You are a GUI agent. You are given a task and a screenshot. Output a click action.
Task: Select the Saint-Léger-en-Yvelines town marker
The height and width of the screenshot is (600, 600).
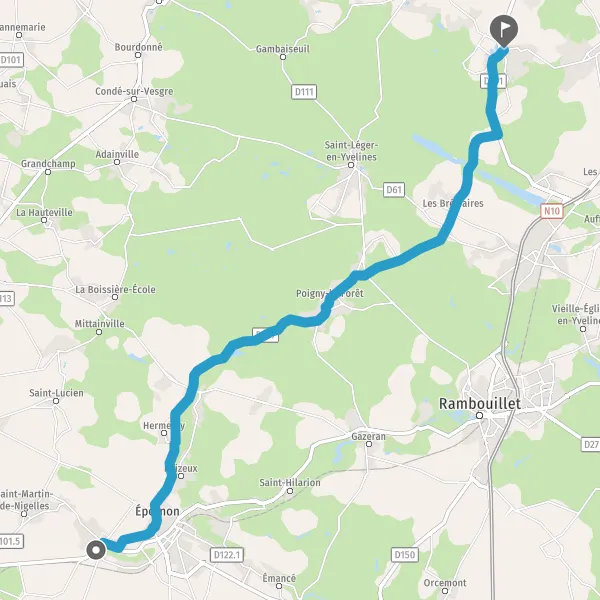351,165
